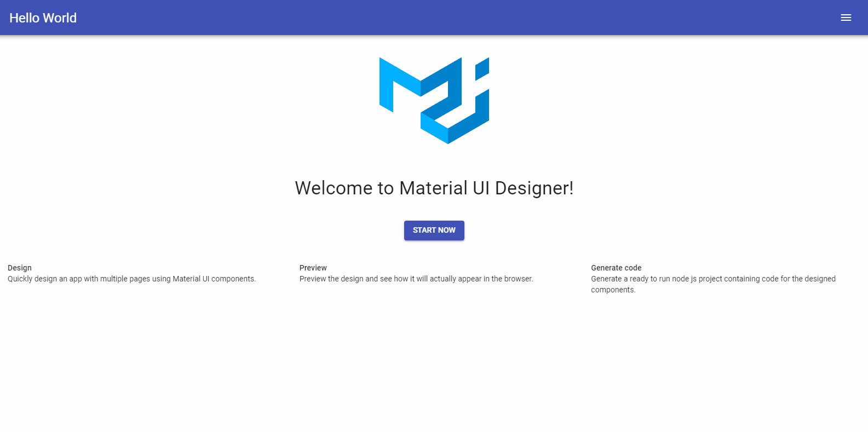The image size is (868, 432).
Task: Click the Preview heading
Action: pyautogui.click(x=313, y=268)
